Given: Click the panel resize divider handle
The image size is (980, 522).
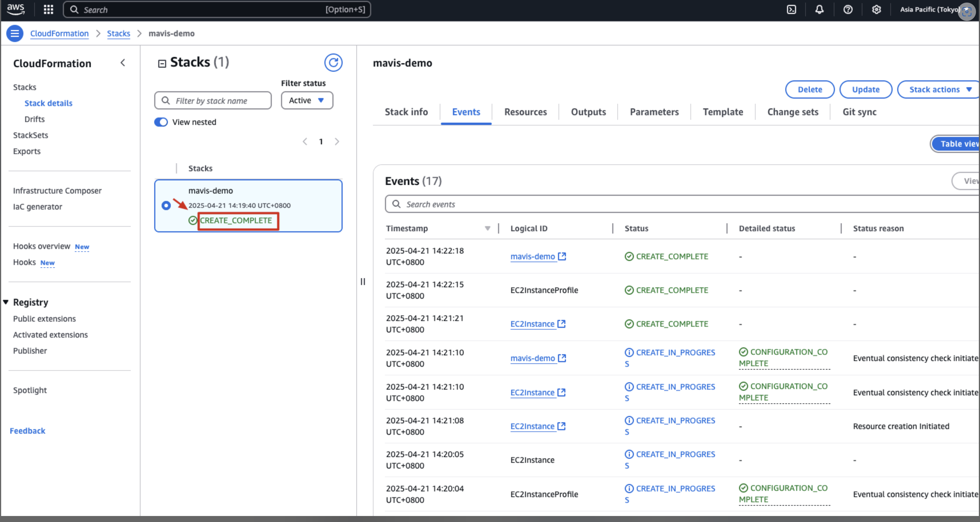Looking at the screenshot, I should click(x=363, y=282).
